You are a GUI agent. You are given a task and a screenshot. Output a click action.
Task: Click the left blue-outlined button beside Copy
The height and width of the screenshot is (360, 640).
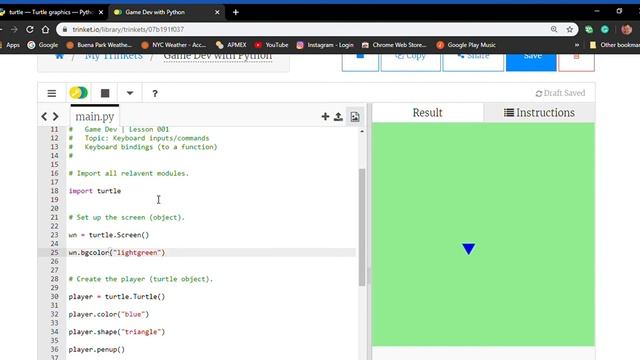point(360,61)
